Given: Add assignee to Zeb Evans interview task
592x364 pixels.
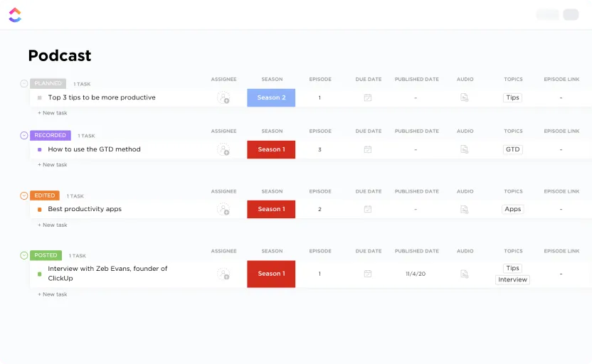Looking at the screenshot, I should coord(223,274).
